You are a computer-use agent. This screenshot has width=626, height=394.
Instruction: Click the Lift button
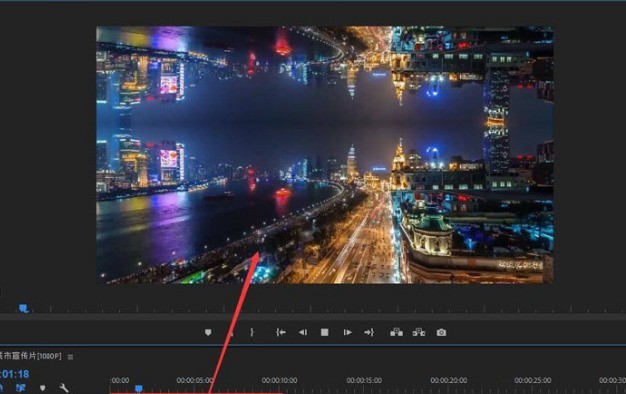(x=396, y=332)
